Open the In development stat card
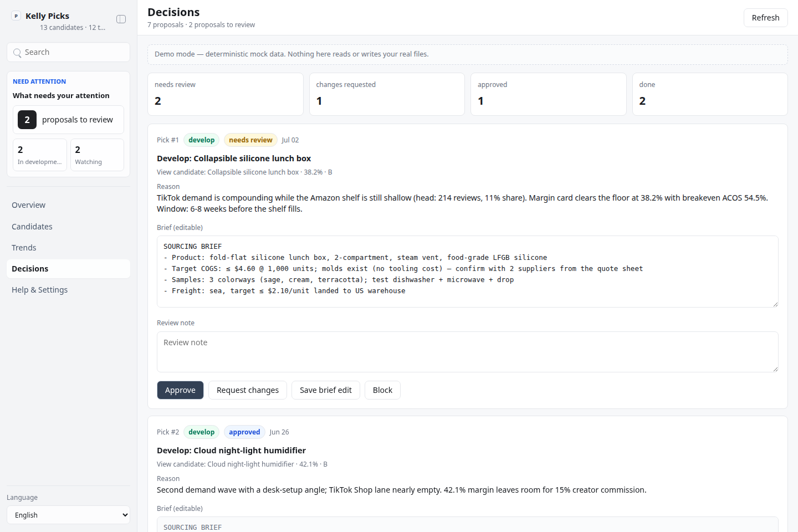798x532 pixels. pyautogui.click(x=40, y=155)
